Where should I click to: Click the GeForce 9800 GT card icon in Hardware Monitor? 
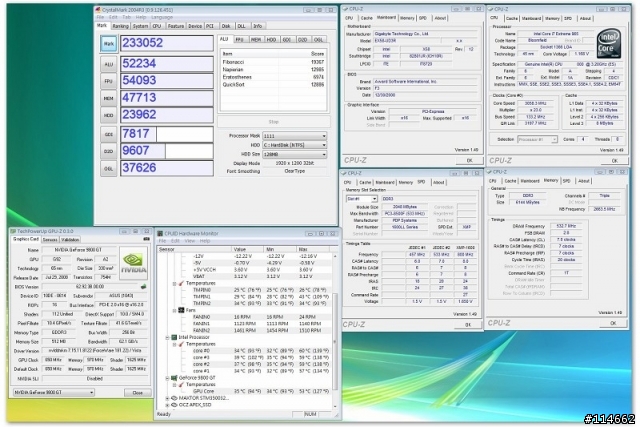(174, 378)
